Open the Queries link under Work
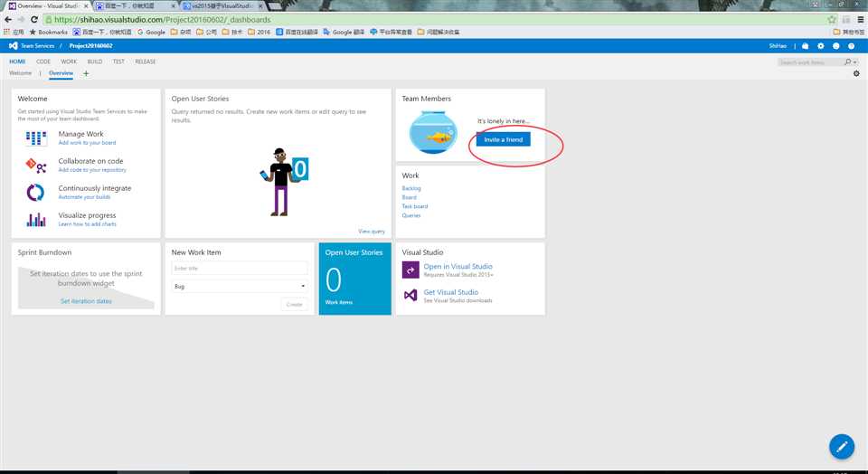Screen dimensions: 868x474 tap(411, 215)
